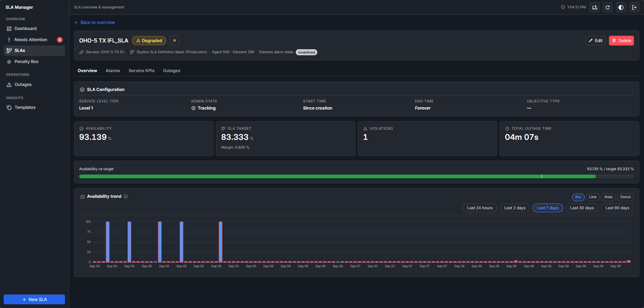Click the Tracking play-circle icon

point(193,108)
